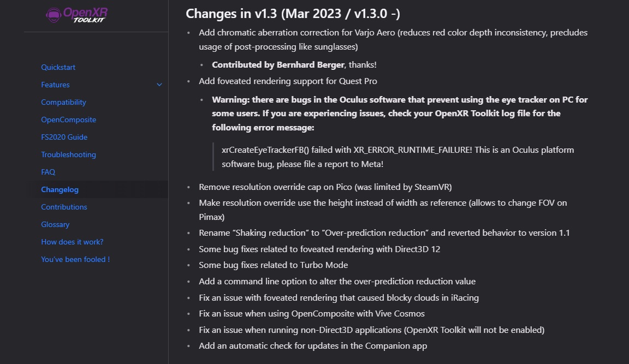Open the Contributions page
The width and height of the screenshot is (629, 364).
64,207
